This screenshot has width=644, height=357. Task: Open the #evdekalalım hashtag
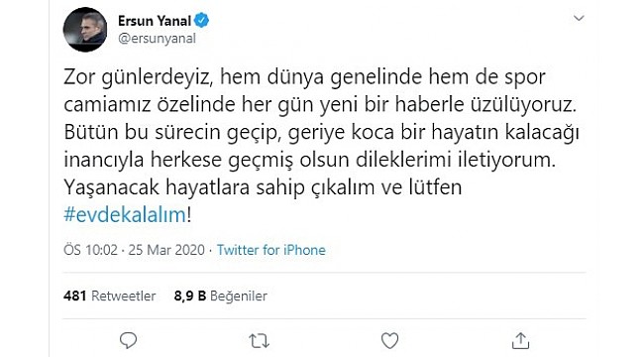pos(125,215)
